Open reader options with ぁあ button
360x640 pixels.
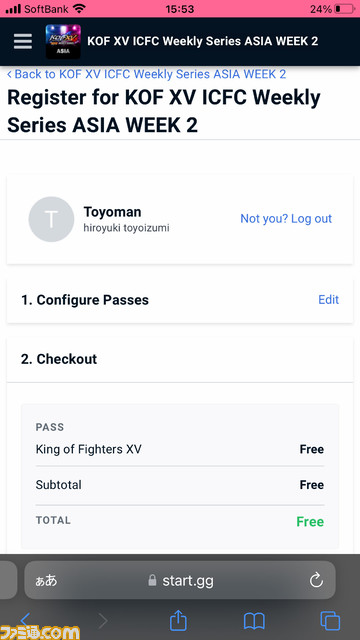coord(46,581)
